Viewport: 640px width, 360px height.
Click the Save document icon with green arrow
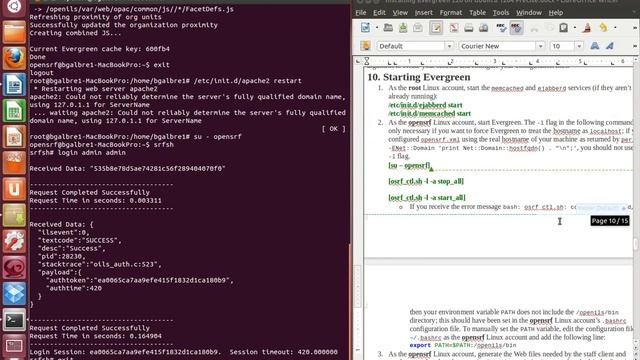(403, 28)
